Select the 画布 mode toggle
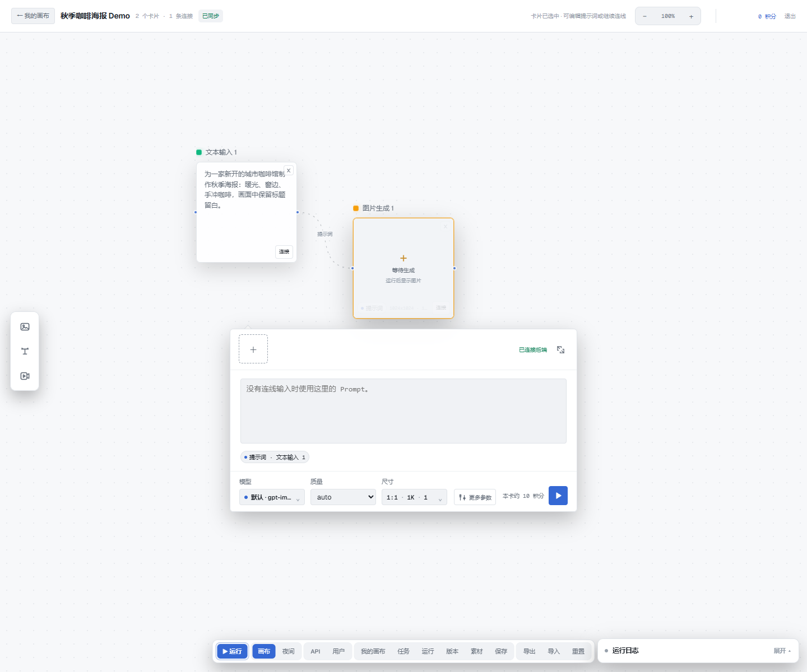807x672 pixels. click(264, 651)
